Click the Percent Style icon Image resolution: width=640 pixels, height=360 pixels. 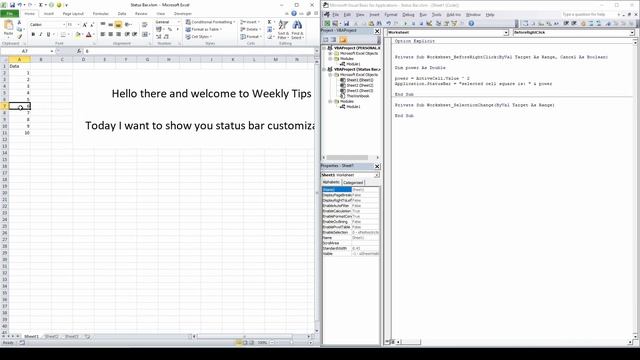point(170,29)
